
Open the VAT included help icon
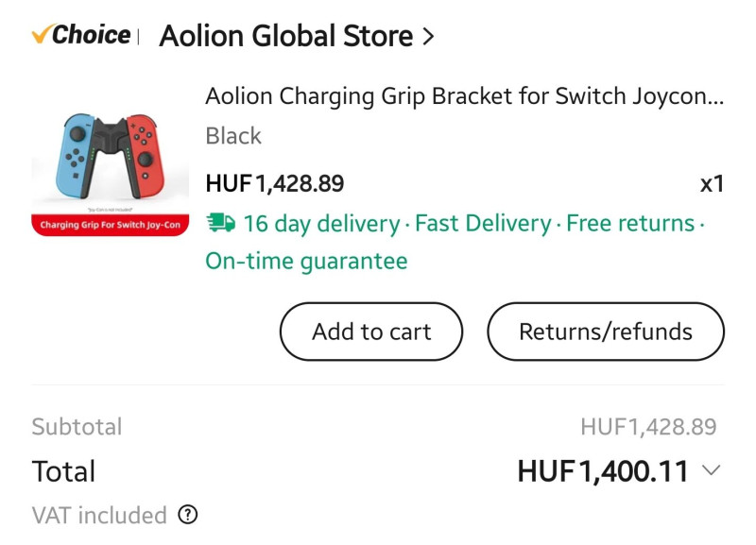188,515
